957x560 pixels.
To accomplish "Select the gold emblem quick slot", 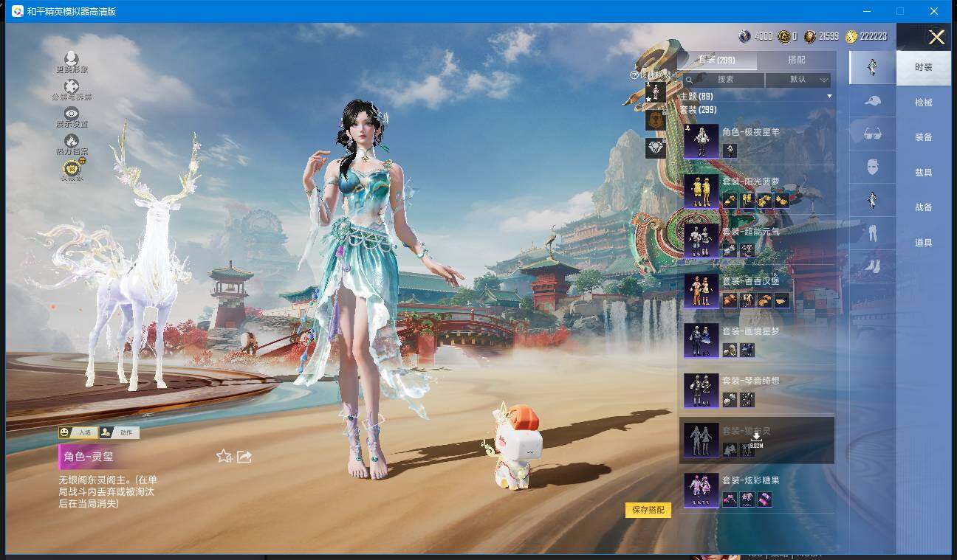I will click(x=656, y=120).
